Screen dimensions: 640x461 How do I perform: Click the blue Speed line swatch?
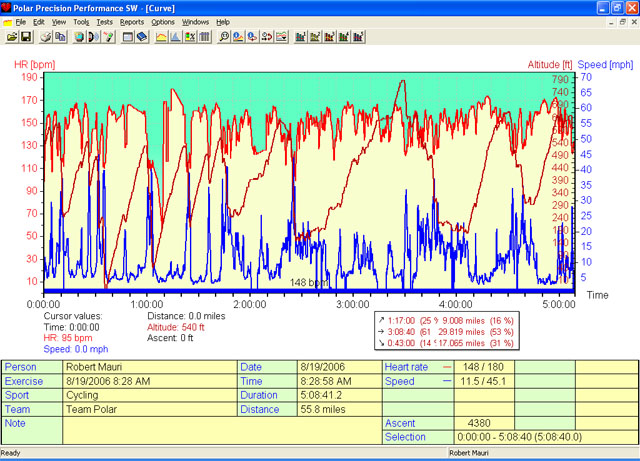(447, 381)
